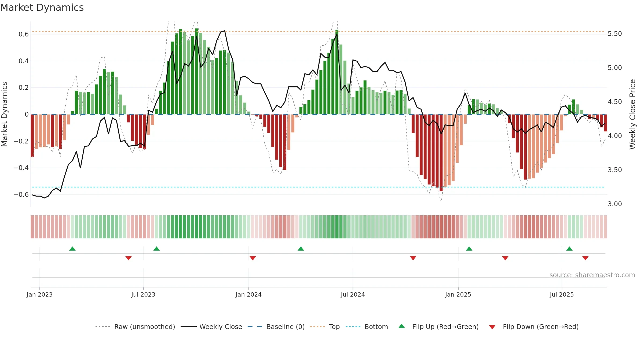Click the flip-up marker between Jan and Jul 2024

[x=301, y=249]
